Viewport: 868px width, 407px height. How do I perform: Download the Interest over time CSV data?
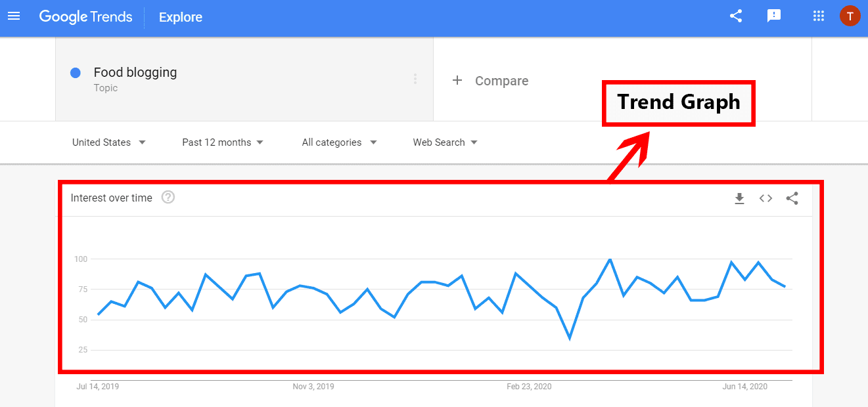[739, 198]
